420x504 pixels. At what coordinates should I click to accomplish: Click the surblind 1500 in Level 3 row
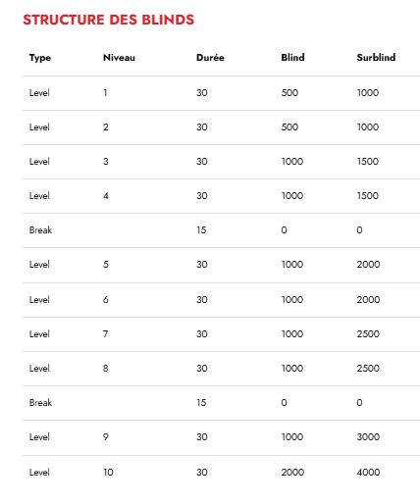[368, 162]
